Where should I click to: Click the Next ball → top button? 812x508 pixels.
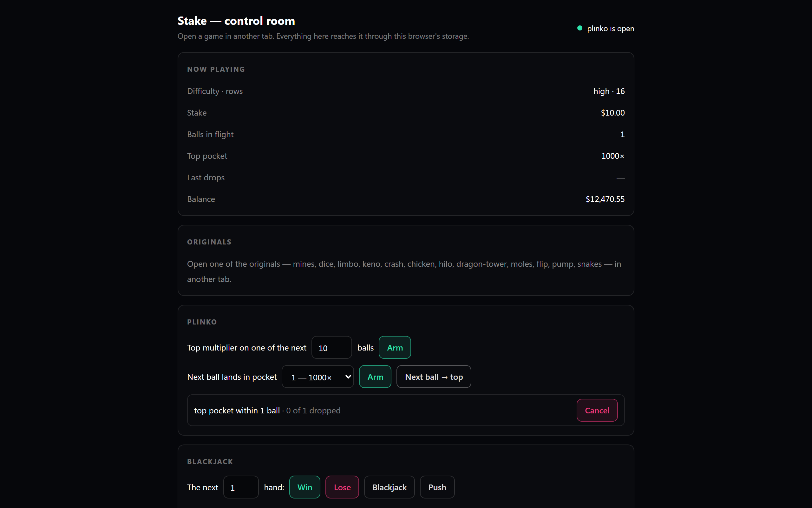coord(434,377)
